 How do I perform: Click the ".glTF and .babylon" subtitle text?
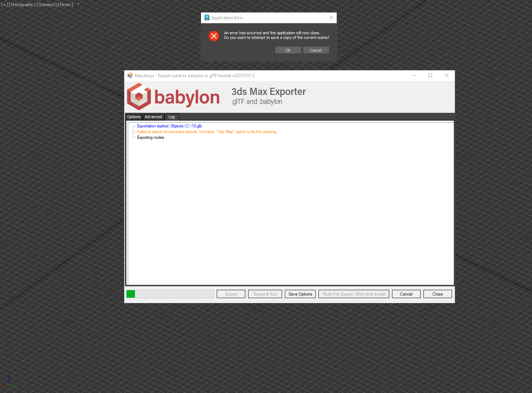[x=257, y=102]
